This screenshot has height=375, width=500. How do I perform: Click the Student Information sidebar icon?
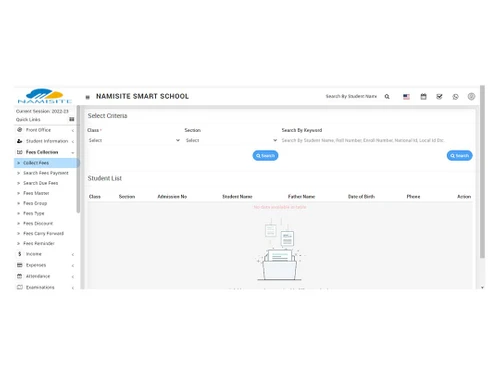pyautogui.click(x=20, y=141)
